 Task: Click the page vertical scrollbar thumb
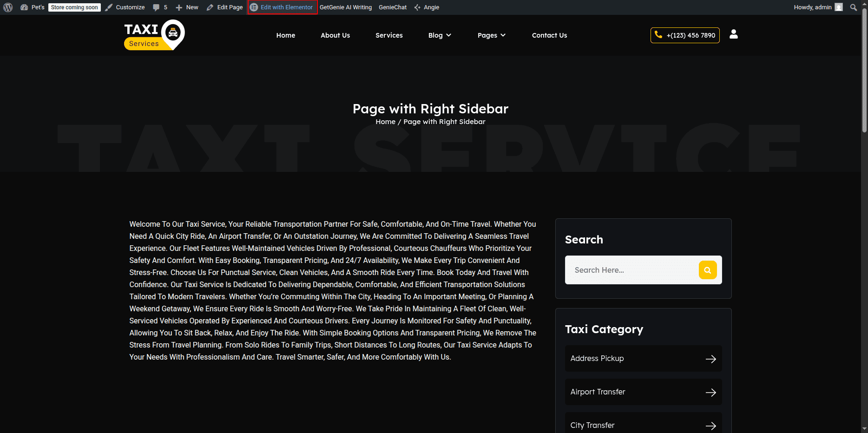pyautogui.click(x=864, y=70)
